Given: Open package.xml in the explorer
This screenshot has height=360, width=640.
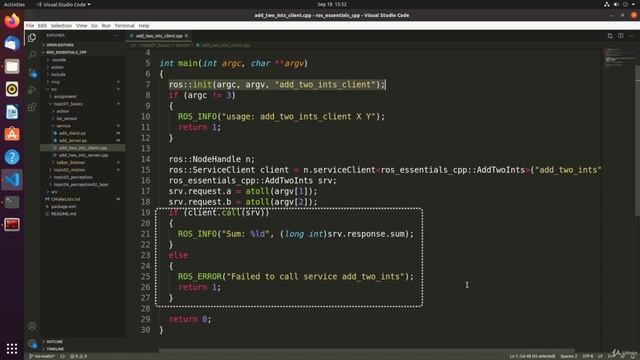Looking at the screenshot, I should tap(63, 207).
